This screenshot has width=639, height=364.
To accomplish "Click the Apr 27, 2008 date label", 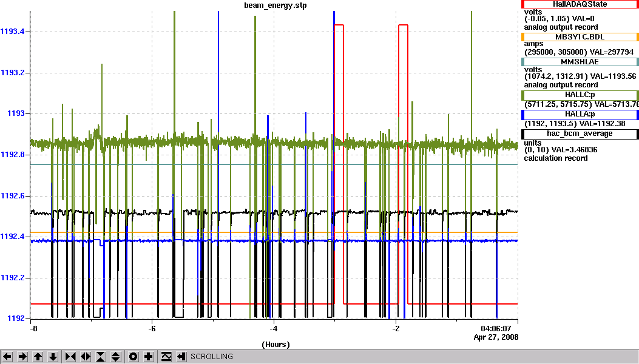I will click(x=496, y=337).
